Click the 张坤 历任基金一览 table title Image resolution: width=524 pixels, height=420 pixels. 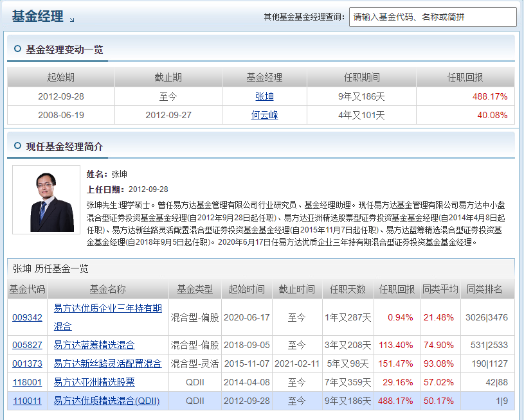(51, 268)
